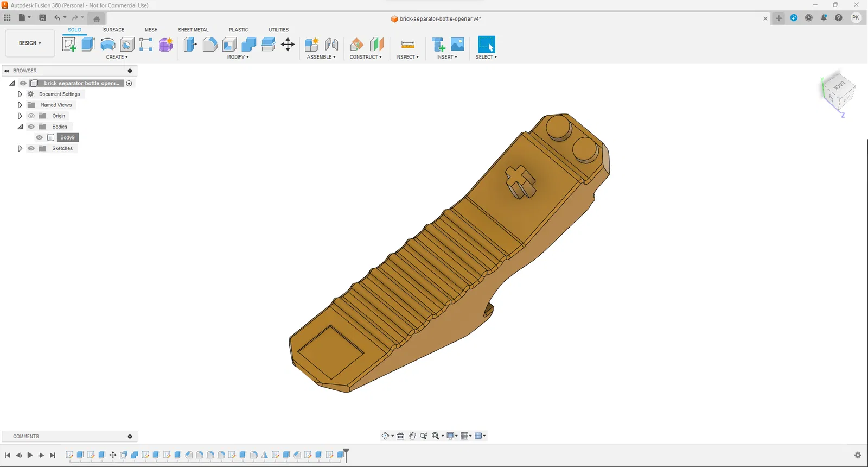The width and height of the screenshot is (868, 467).
Task: Jump to the timeline beginning
Action: (7, 455)
